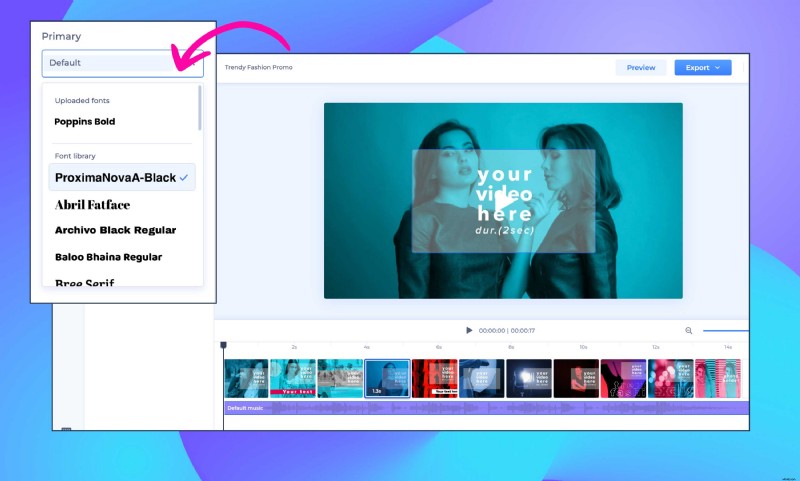Open the Primary font dropdown showing Default

coord(122,63)
